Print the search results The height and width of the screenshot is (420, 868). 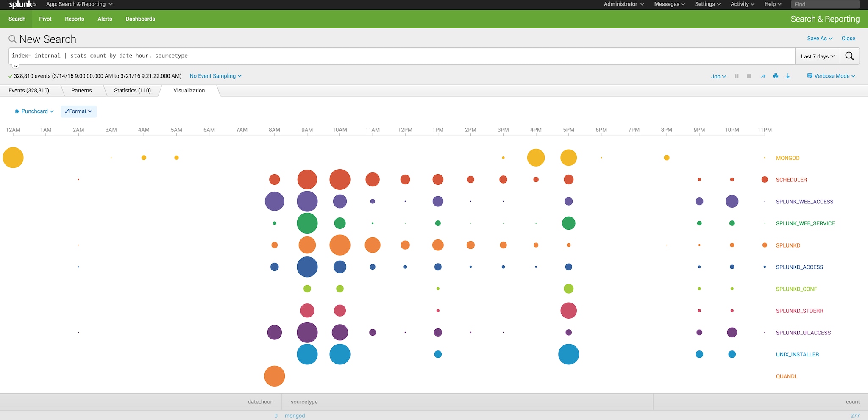(776, 76)
